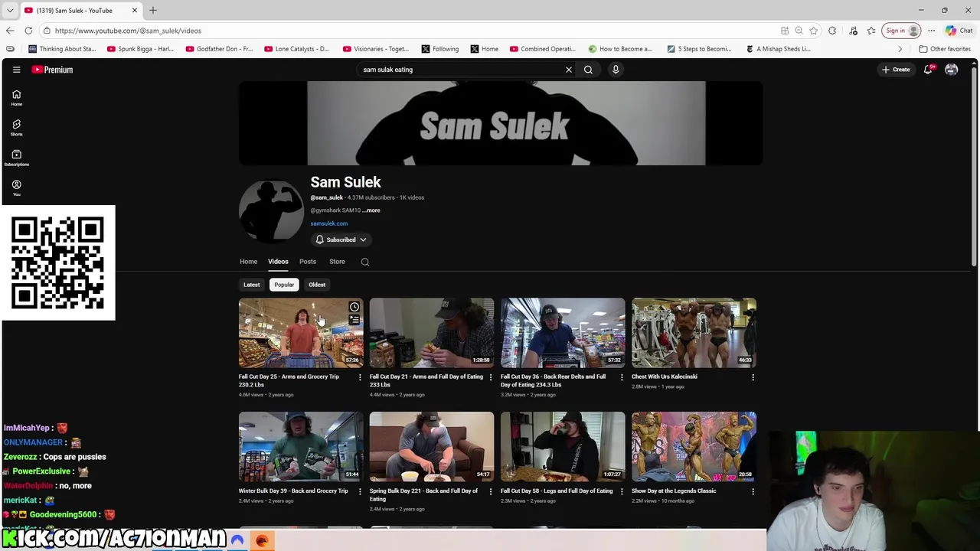Click the browser Sign in button

click(x=901, y=31)
